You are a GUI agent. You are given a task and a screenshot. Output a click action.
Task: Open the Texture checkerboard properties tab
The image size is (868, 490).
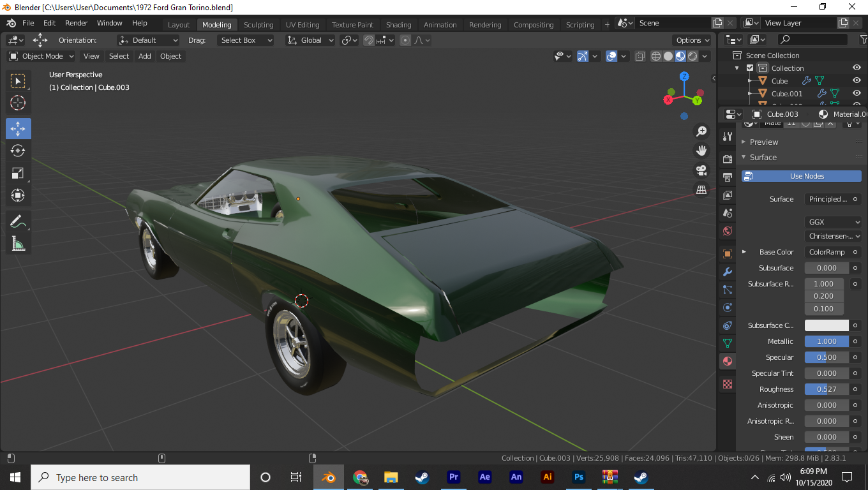727,384
